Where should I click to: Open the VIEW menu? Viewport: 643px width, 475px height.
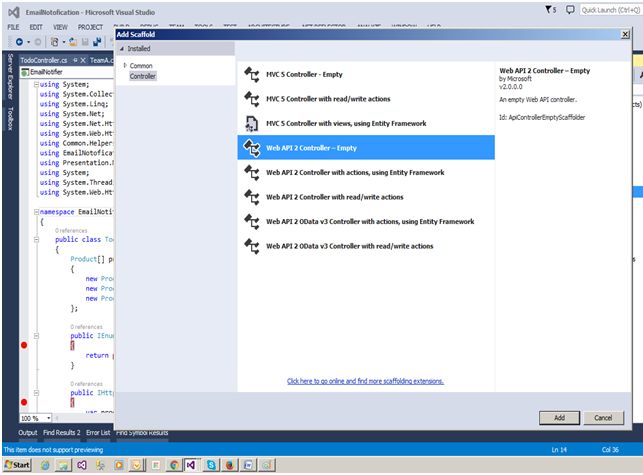pos(60,27)
